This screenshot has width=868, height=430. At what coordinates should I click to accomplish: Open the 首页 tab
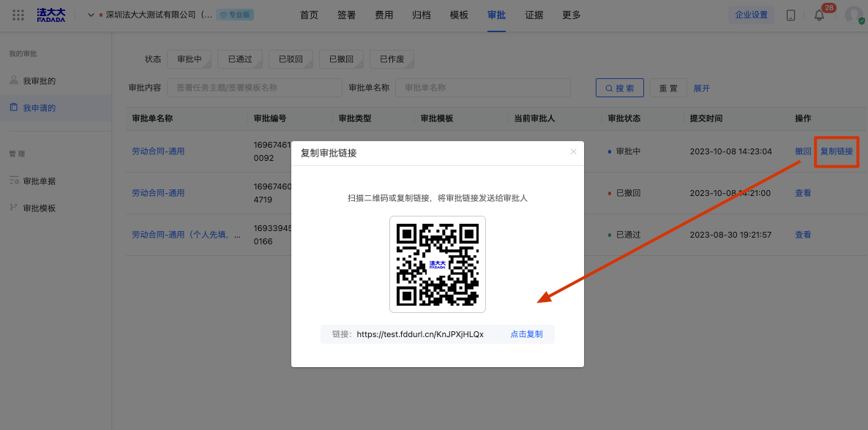[309, 15]
